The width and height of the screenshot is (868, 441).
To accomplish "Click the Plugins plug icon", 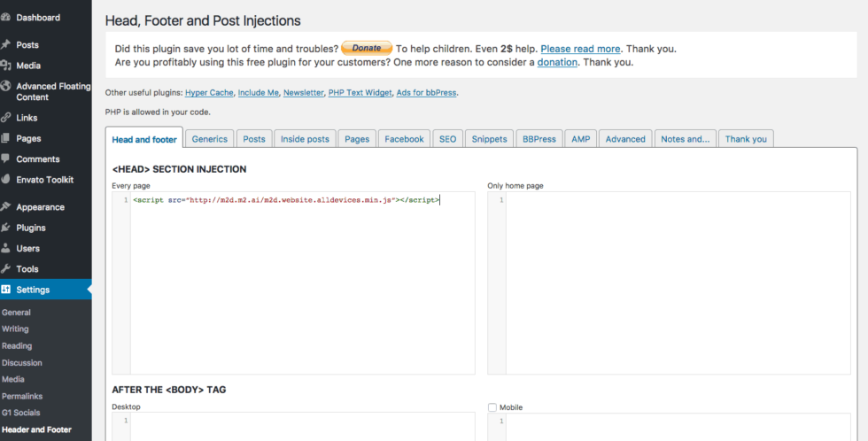I will tap(5, 228).
